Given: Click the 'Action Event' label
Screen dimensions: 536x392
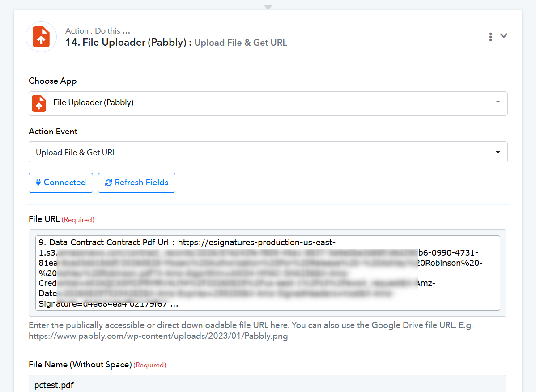Looking at the screenshot, I should [x=53, y=132].
